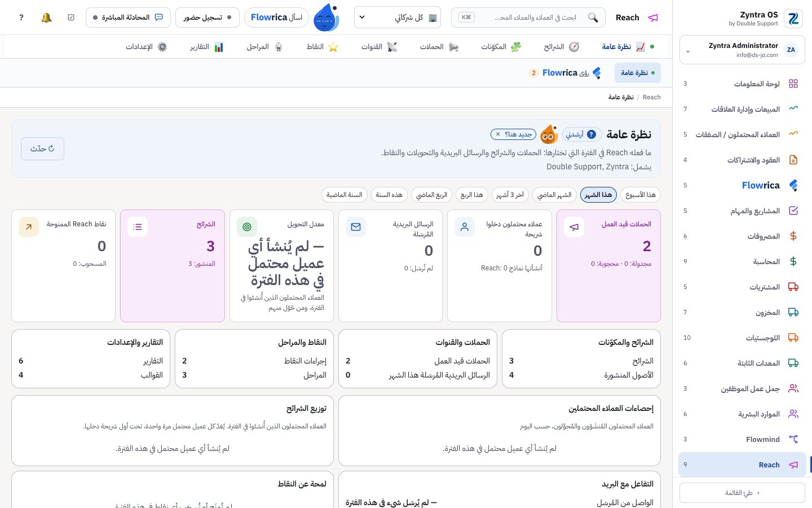Click the المحاسبة green dollar icon
The width and height of the screenshot is (812, 508).
[793, 261]
